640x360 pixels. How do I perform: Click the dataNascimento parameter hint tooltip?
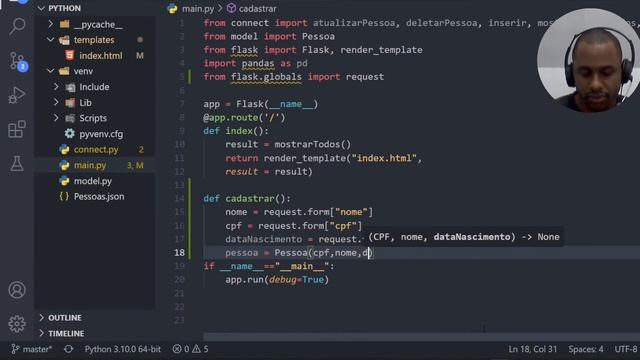(464, 237)
